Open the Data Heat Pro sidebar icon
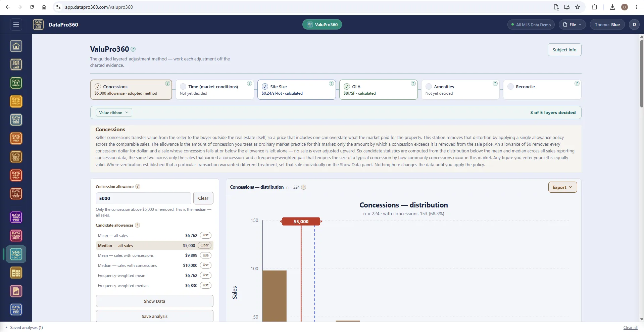Image resolution: width=644 pixels, height=332 pixels. coord(16,175)
